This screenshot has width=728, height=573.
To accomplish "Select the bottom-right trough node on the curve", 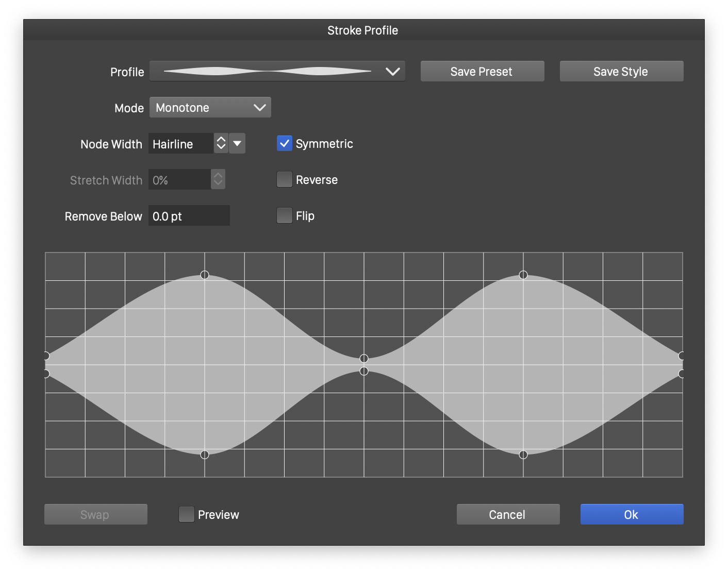I will coord(523,454).
